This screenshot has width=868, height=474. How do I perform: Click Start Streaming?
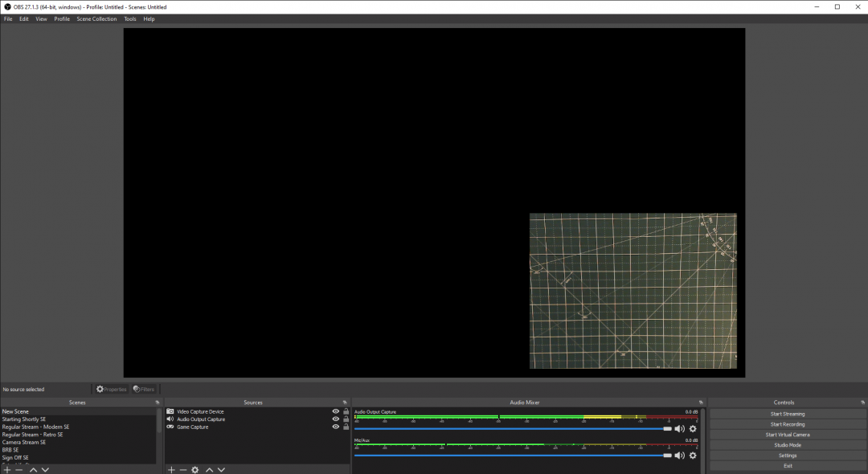pos(786,414)
